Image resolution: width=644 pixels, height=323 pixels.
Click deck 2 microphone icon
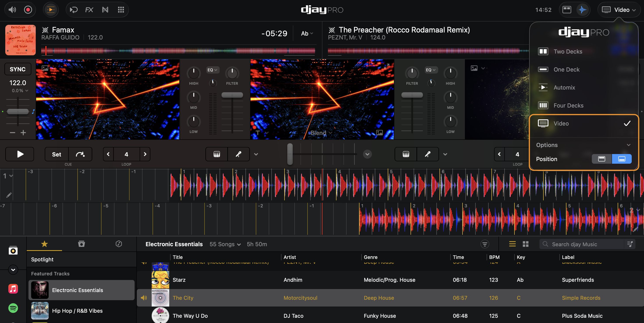pyautogui.click(x=428, y=154)
